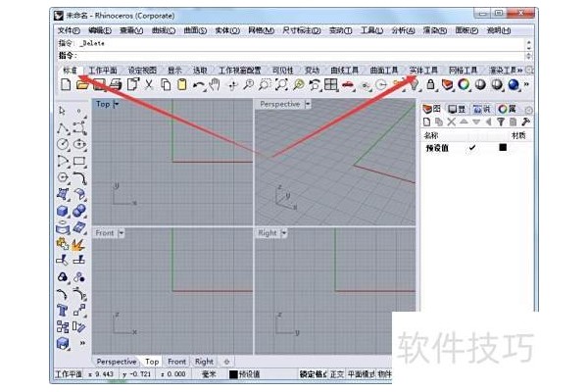Select the Rectangle tool in sidebar
Viewport: 588px width, 392px height.
coord(79,162)
